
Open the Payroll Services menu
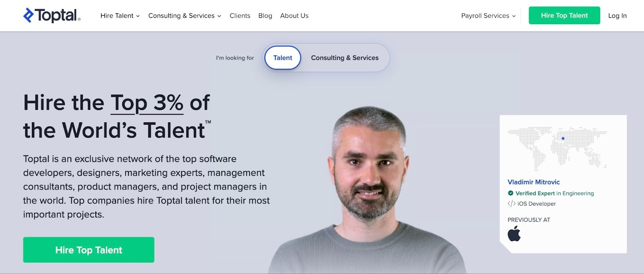pyautogui.click(x=488, y=16)
